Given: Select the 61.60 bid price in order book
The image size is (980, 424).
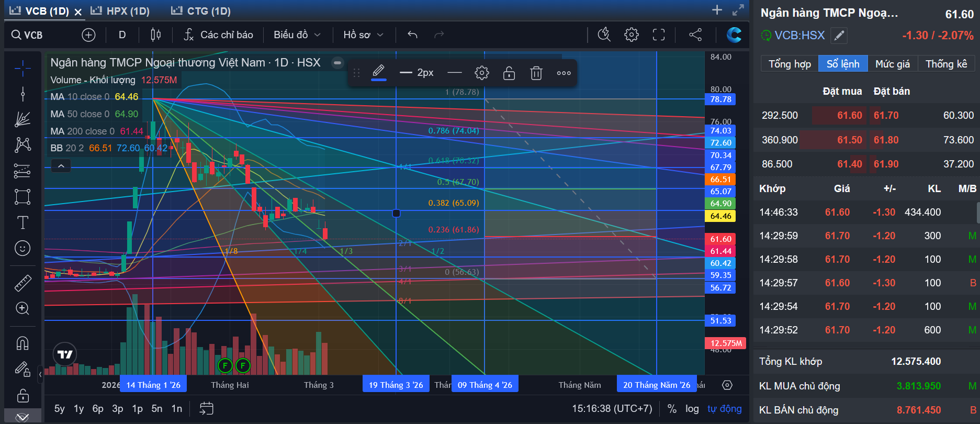Looking at the screenshot, I should (849, 115).
